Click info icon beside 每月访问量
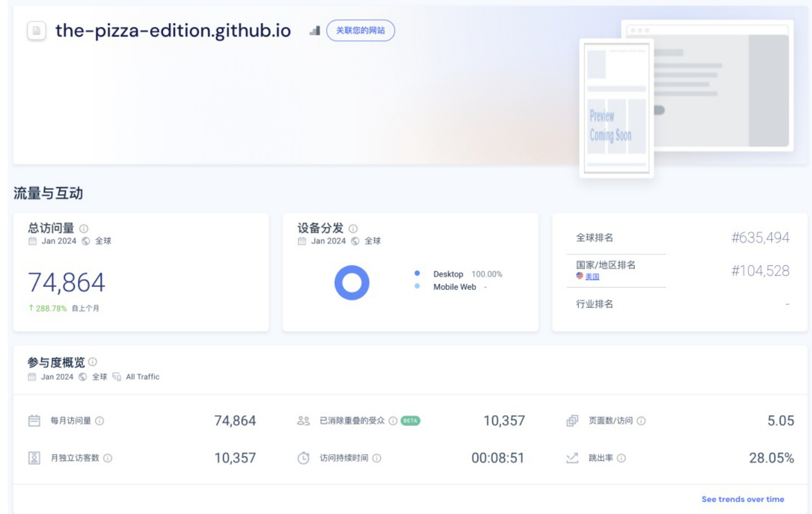Screen dimensions: 812x514 pos(99,421)
